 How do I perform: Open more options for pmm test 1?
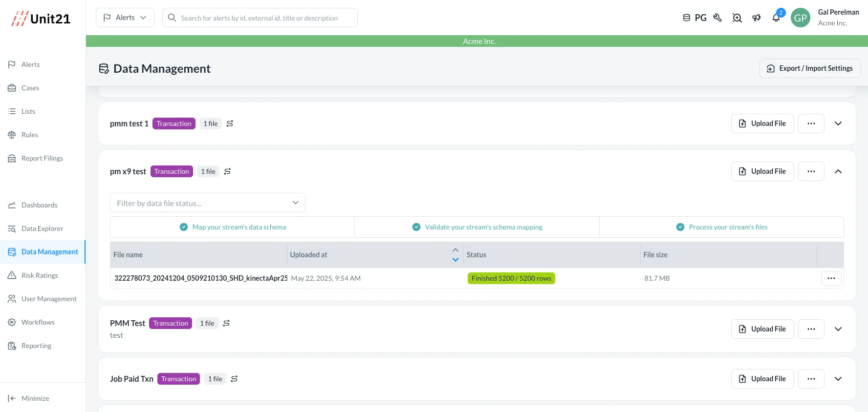pyautogui.click(x=811, y=124)
